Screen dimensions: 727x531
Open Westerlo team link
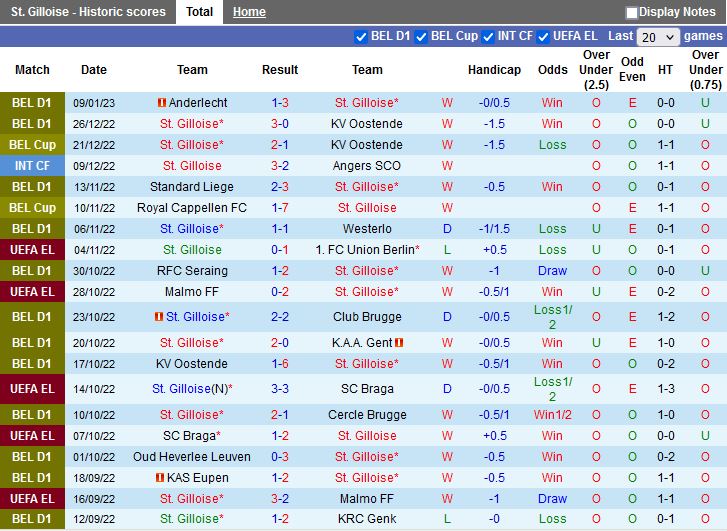click(x=367, y=229)
